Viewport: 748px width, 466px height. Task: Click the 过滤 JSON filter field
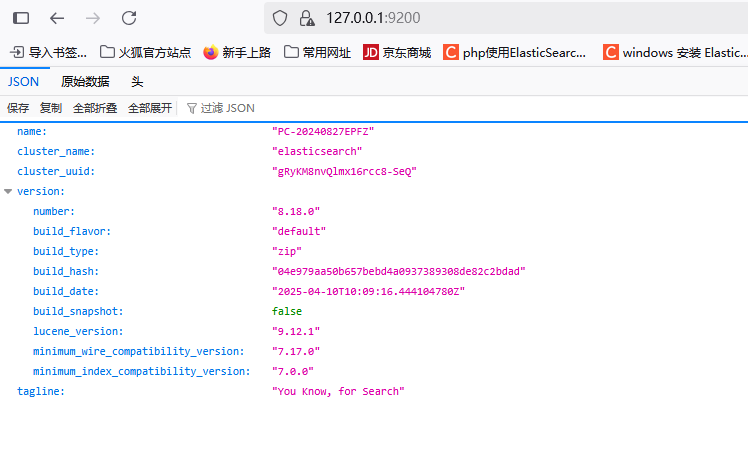pos(228,108)
